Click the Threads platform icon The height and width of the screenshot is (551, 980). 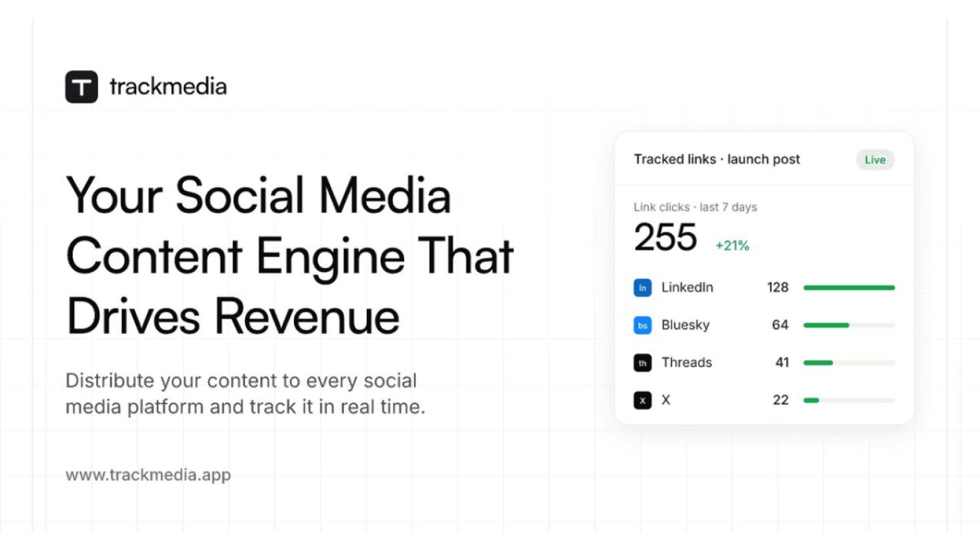642,363
